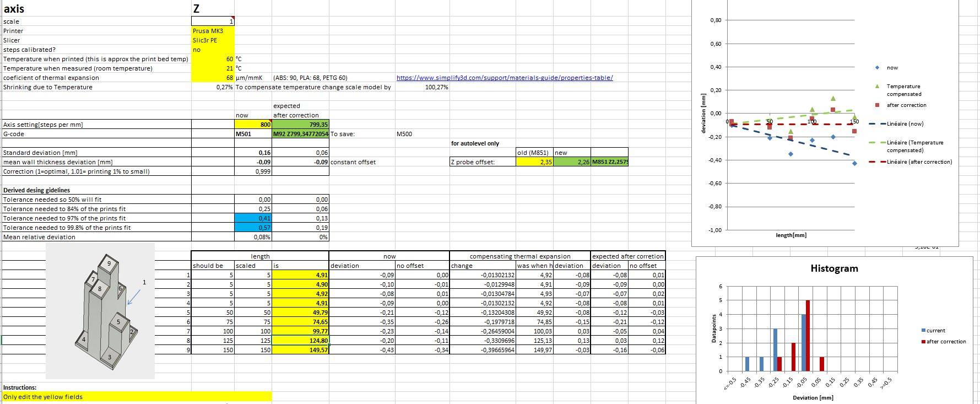Select the print temperature cell showing 60
This screenshot has width=980, height=404.
(213, 59)
